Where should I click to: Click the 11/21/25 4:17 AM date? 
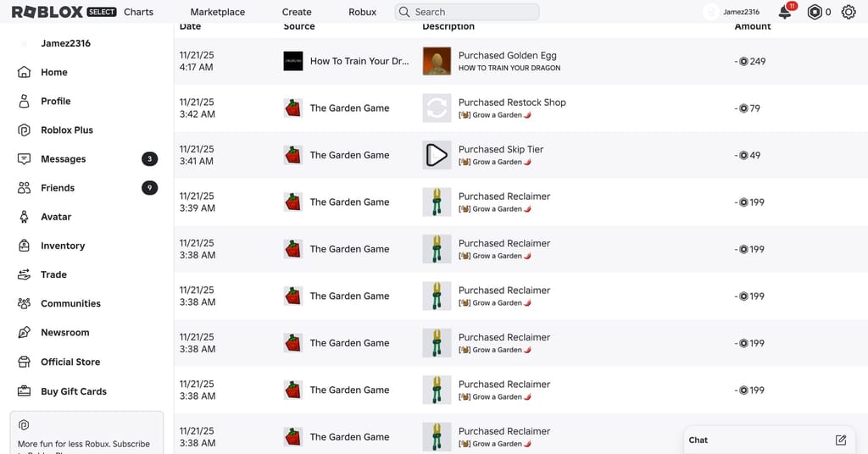197,61
